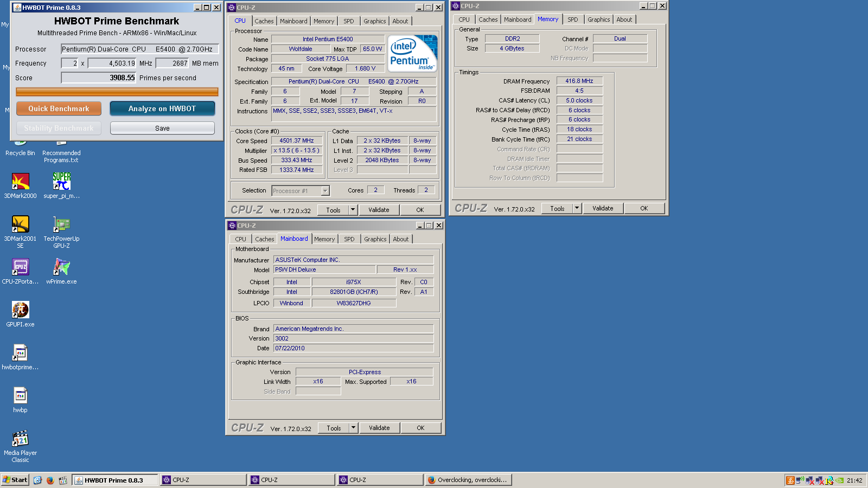The height and width of the screenshot is (488, 868).
Task: Open the Start menu
Action: 15,480
